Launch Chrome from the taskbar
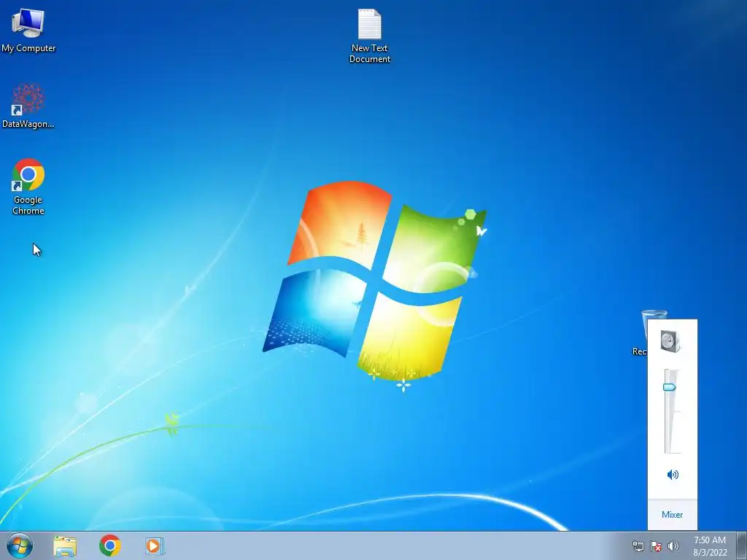This screenshot has width=747, height=560. (x=110, y=545)
